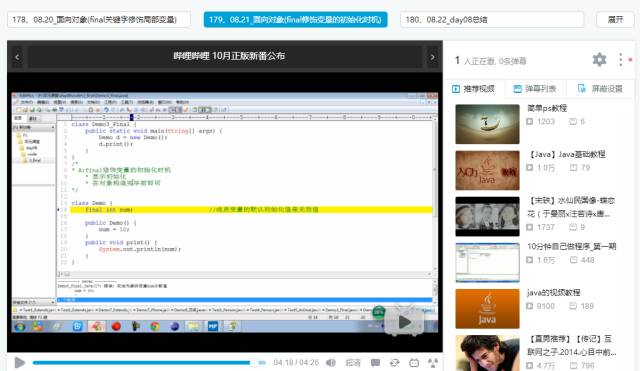Open the 【直男推荐】【传记】互联网之子 title
Screen dimensions: 640x371
571,345
